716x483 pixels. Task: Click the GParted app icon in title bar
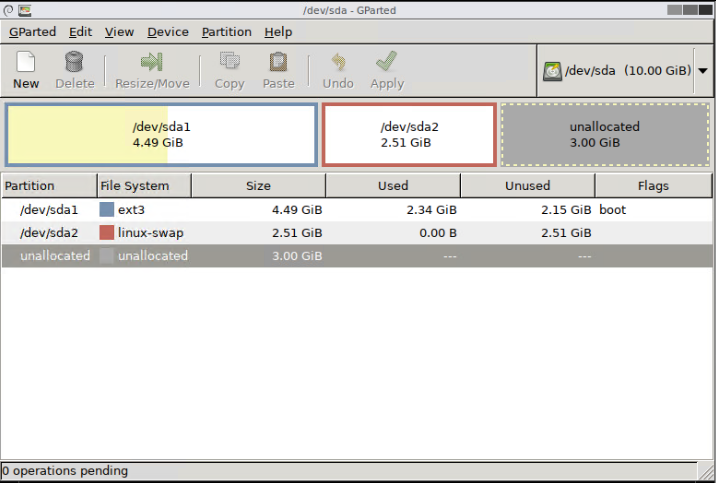pos(25,10)
